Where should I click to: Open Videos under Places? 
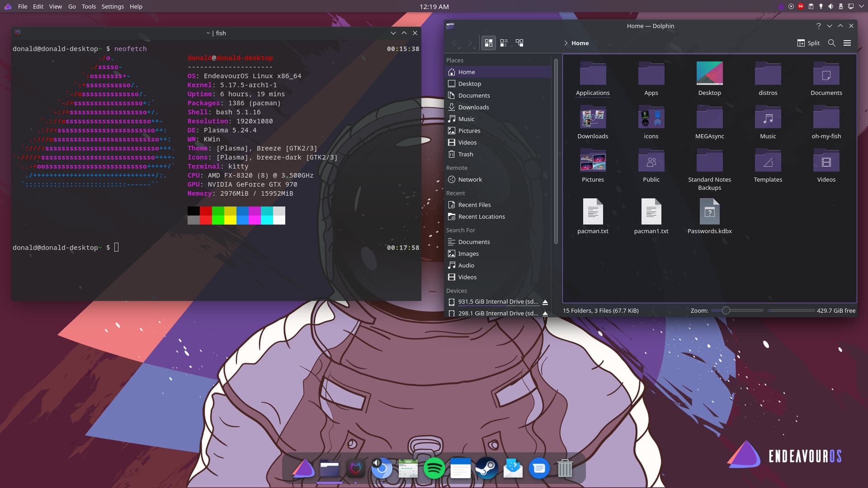tap(498, 142)
